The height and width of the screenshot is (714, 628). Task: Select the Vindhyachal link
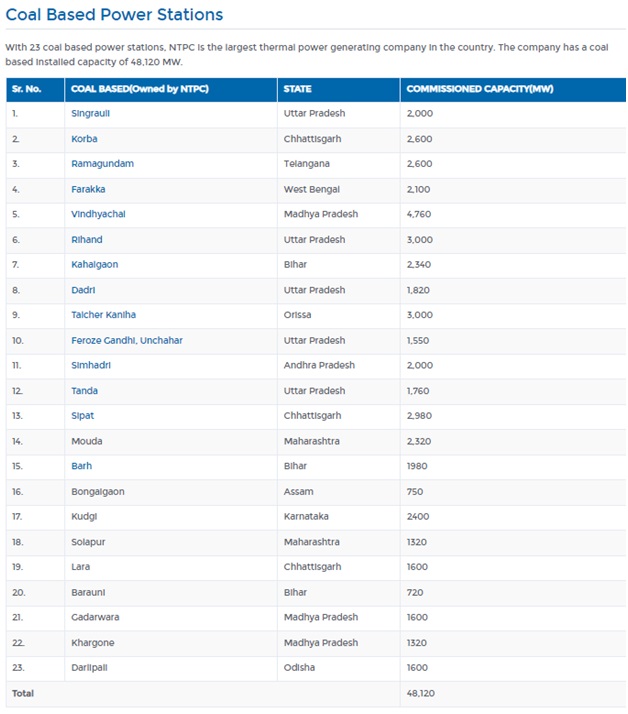[x=98, y=214]
